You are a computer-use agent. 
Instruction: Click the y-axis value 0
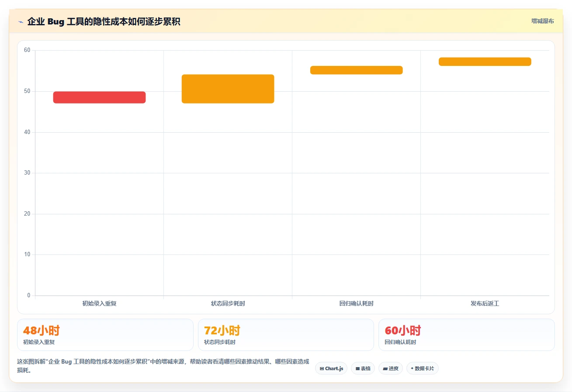click(29, 296)
